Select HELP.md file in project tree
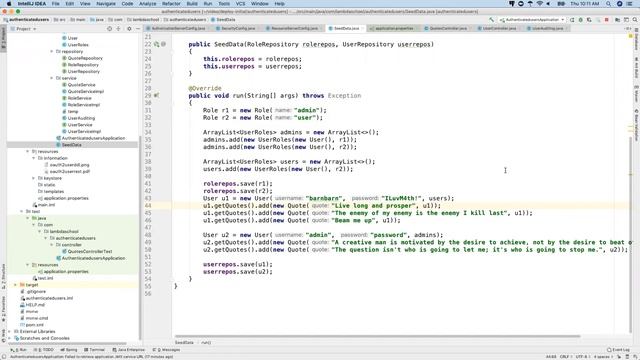Viewport: 640px width, 360px height. (35, 305)
